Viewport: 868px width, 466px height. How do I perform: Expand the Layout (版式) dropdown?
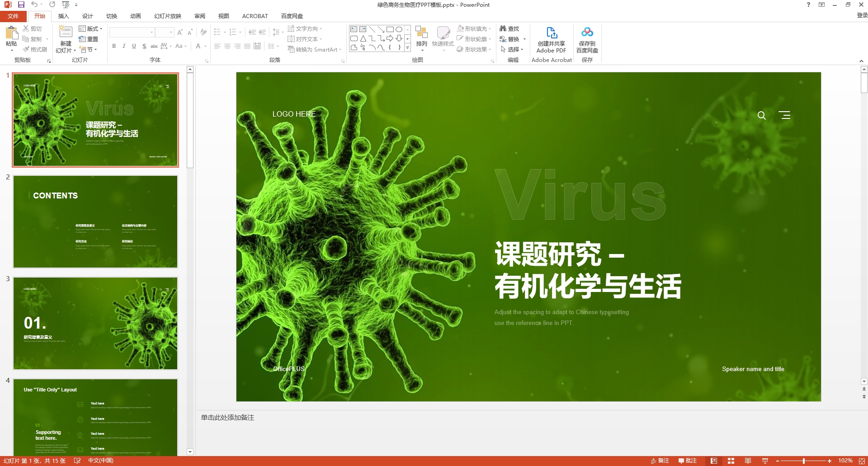click(x=91, y=28)
